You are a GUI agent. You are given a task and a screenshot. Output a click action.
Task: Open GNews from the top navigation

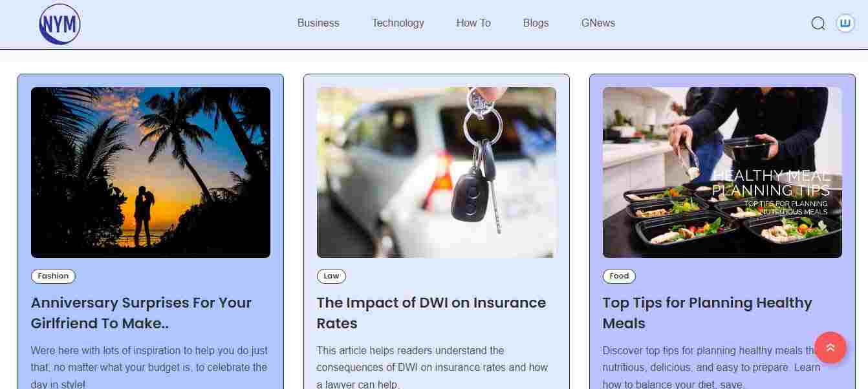click(598, 23)
